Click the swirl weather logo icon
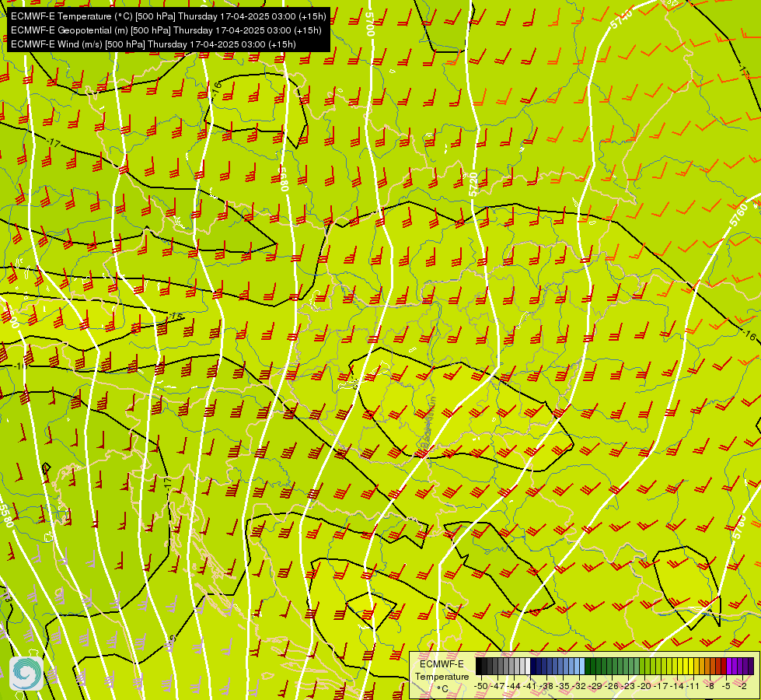The width and height of the screenshot is (761, 700). point(26,674)
